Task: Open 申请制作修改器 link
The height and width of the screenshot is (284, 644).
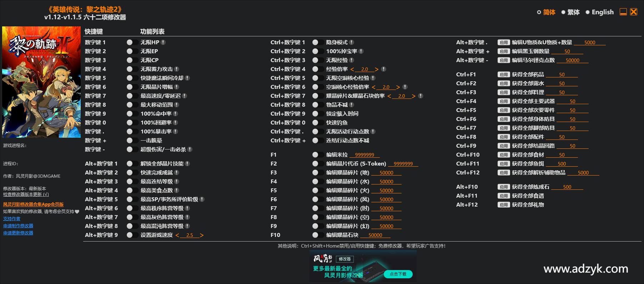Action: point(18,226)
